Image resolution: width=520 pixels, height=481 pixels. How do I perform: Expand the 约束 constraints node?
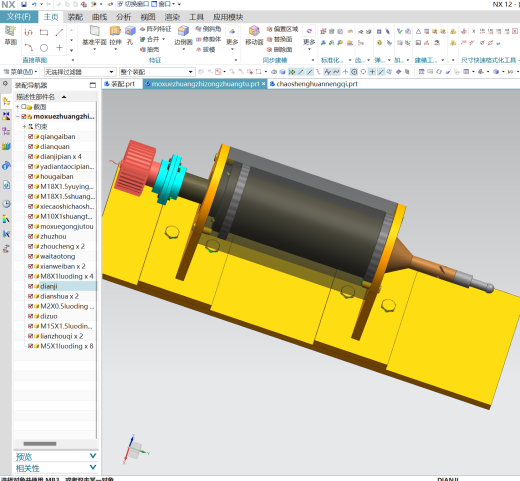[x=24, y=127]
